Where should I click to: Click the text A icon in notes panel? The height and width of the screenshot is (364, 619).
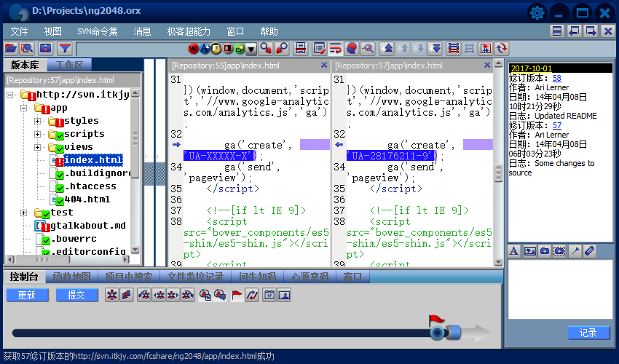point(513,250)
